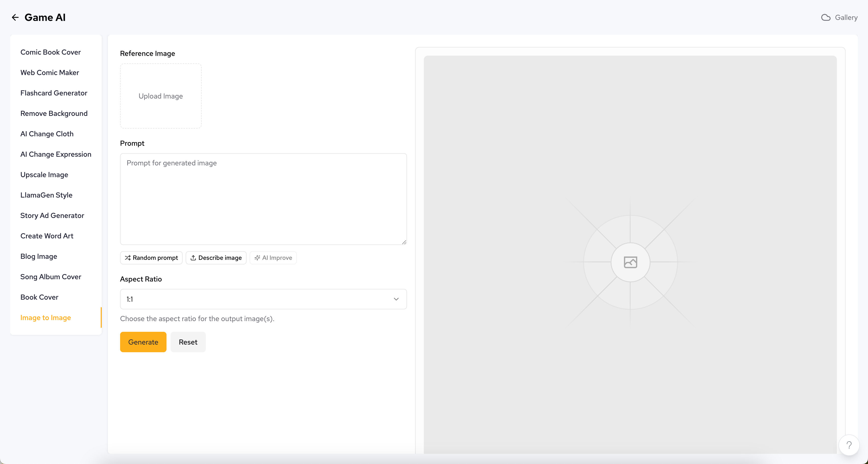The image size is (868, 464).
Task: Focus the Prompt text area
Action: click(263, 199)
